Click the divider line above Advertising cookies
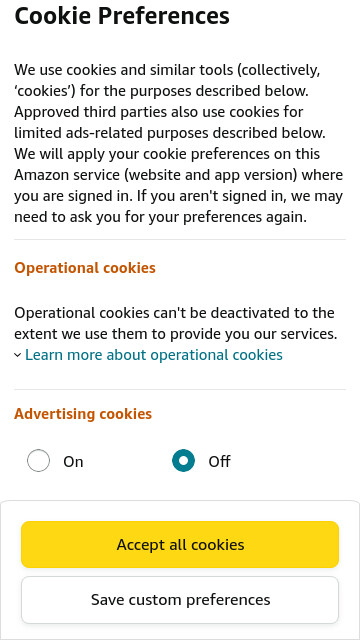 pyautogui.click(x=180, y=389)
